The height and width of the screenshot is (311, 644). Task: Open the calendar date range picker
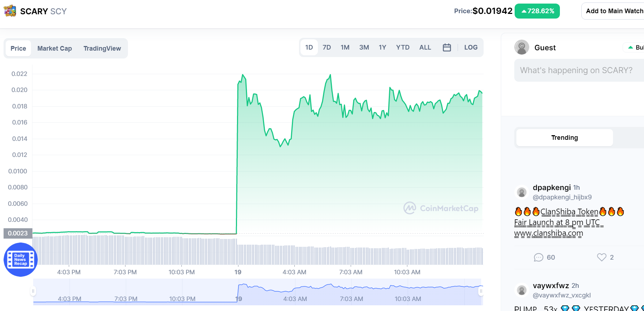coord(447,47)
